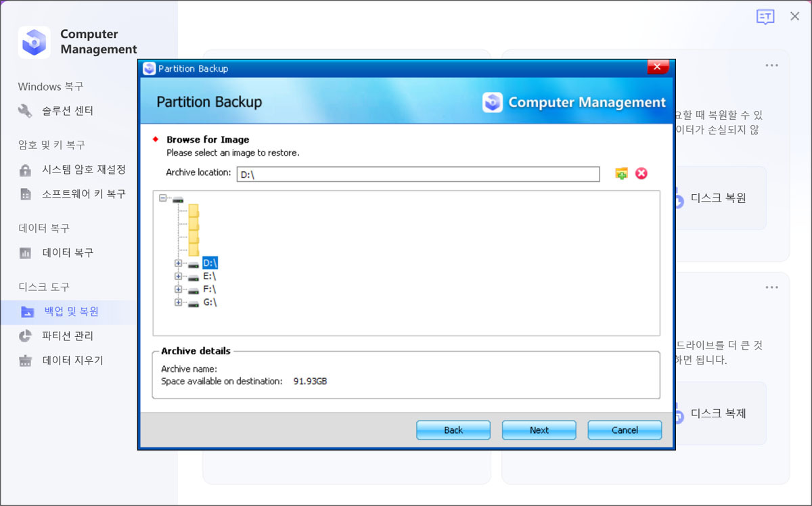Select the G:\ label in the tree
Viewport: 812px width, 506px height.
[x=210, y=302]
